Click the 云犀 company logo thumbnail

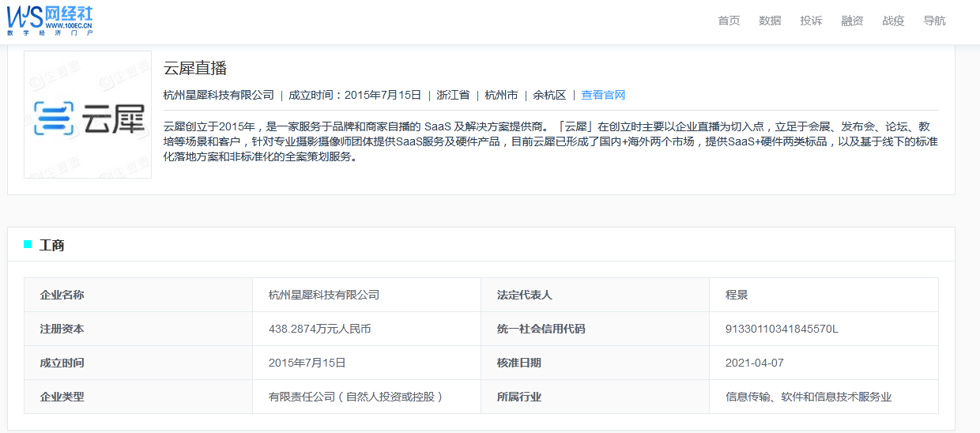coord(88,115)
